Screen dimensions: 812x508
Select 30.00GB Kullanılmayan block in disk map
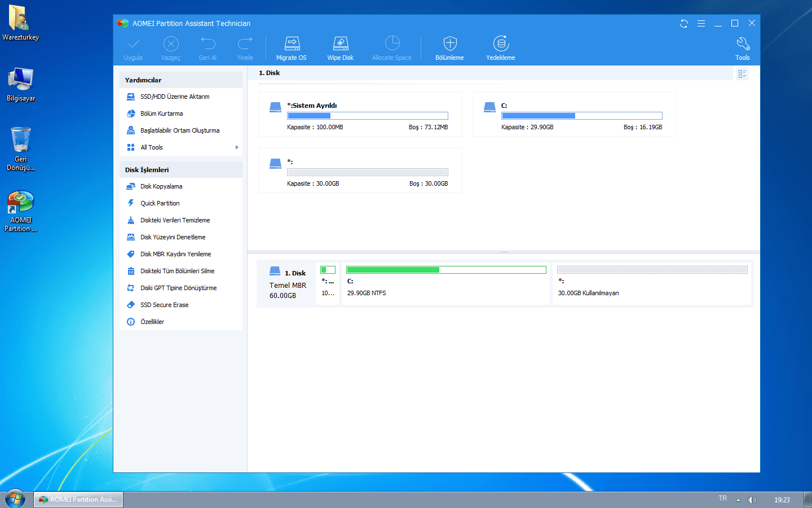tap(652, 283)
